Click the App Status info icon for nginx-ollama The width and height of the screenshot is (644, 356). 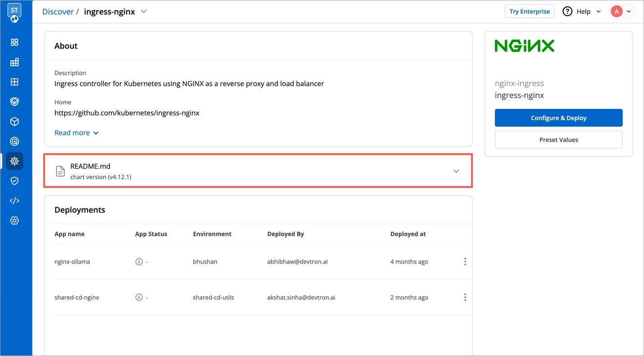point(139,262)
